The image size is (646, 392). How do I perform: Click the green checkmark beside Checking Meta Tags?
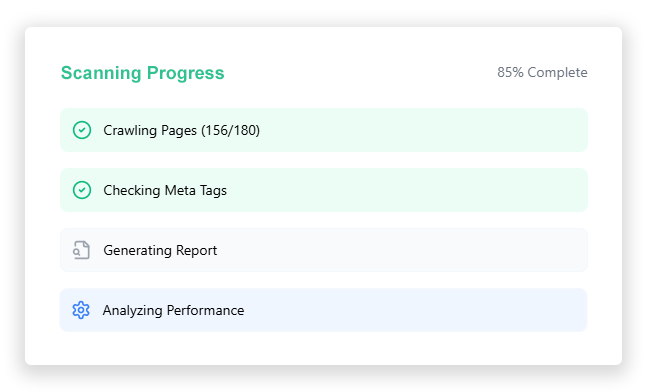[82, 190]
